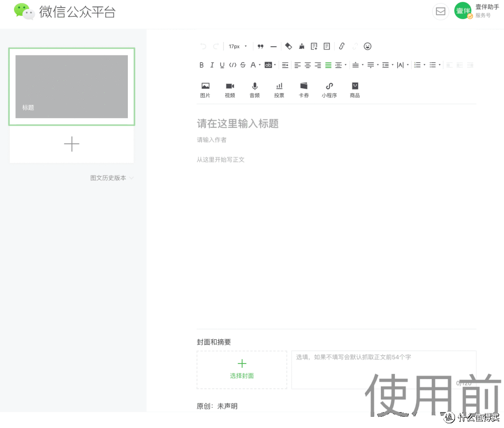Insert a mini program with 小程序
Image resolution: width=504 pixels, height=428 pixels.
tap(329, 91)
